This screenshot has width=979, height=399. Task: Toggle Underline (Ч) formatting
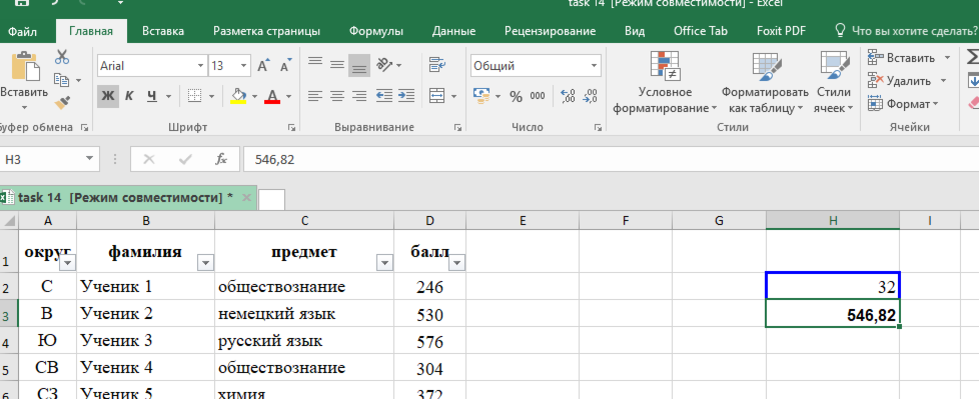click(152, 96)
